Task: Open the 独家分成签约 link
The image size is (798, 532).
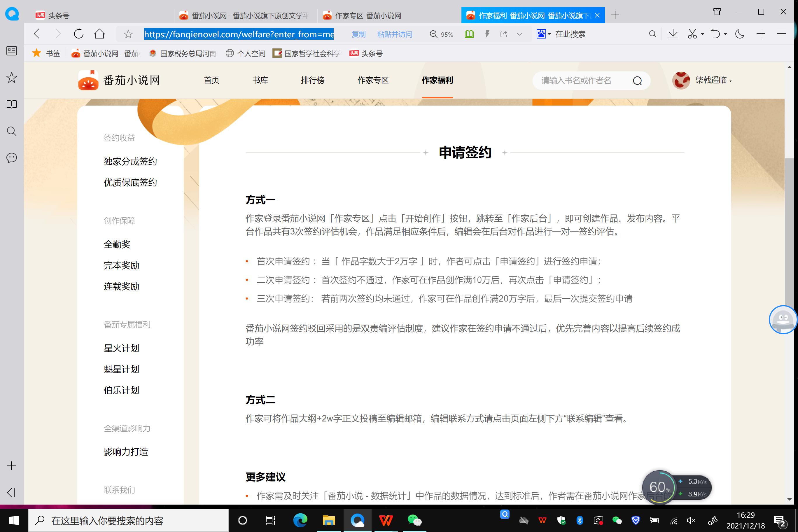Action: [x=130, y=162]
